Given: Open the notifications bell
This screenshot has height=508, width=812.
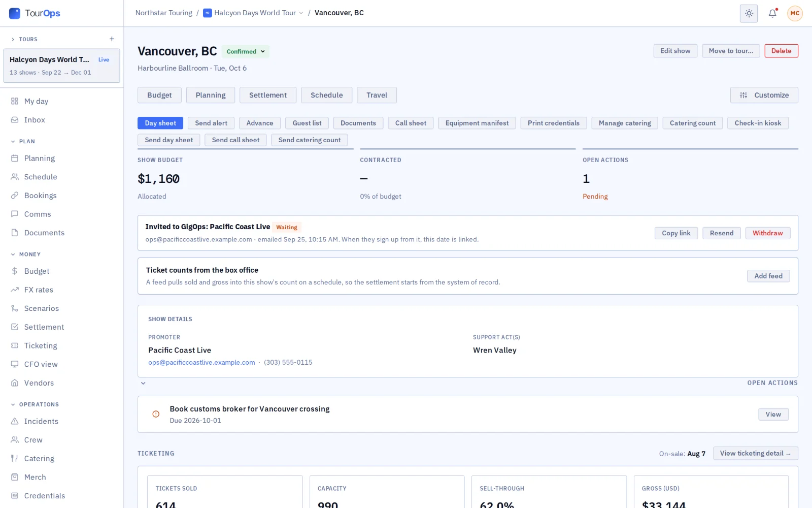Looking at the screenshot, I should 772,13.
